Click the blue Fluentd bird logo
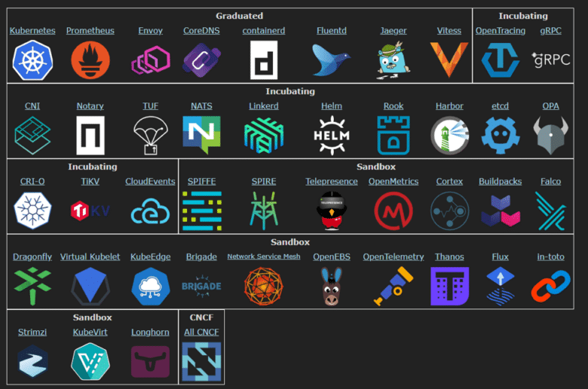The width and height of the screenshot is (588, 389). coord(332,60)
